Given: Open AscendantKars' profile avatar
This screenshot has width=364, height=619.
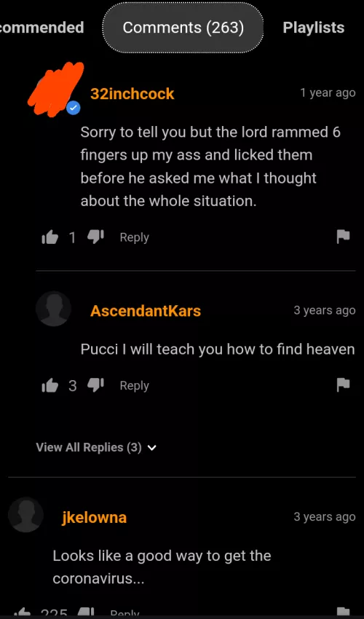Looking at the screenshot, I should 53,309.
